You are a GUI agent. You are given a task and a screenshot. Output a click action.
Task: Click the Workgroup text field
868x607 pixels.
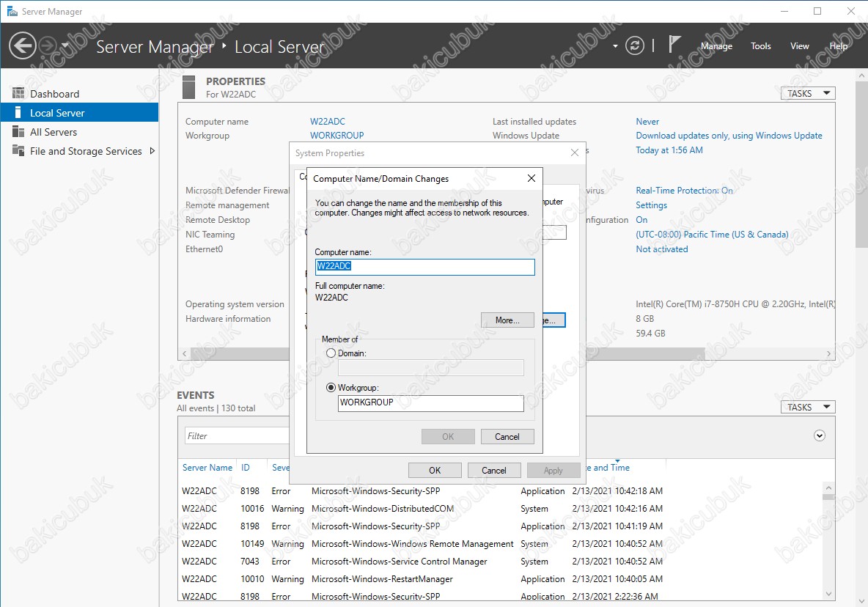[x=430, y=402]
